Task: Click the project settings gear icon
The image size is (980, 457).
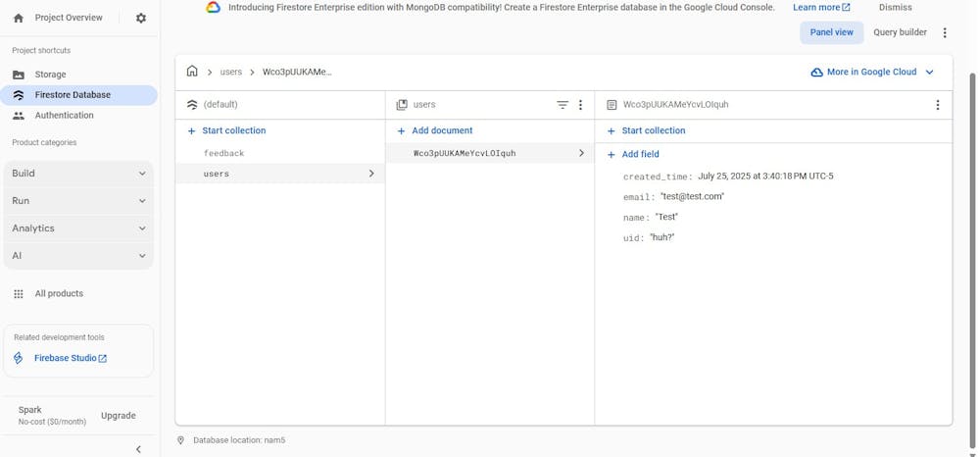Action: point(141,18)
